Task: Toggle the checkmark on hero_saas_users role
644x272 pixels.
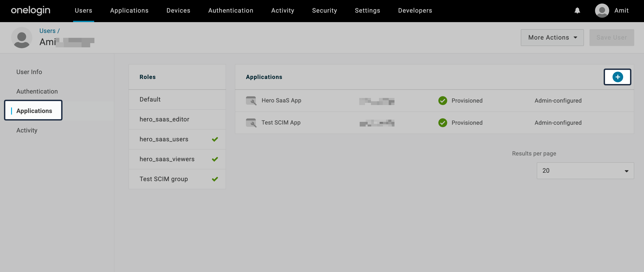Action: [215, 139]
